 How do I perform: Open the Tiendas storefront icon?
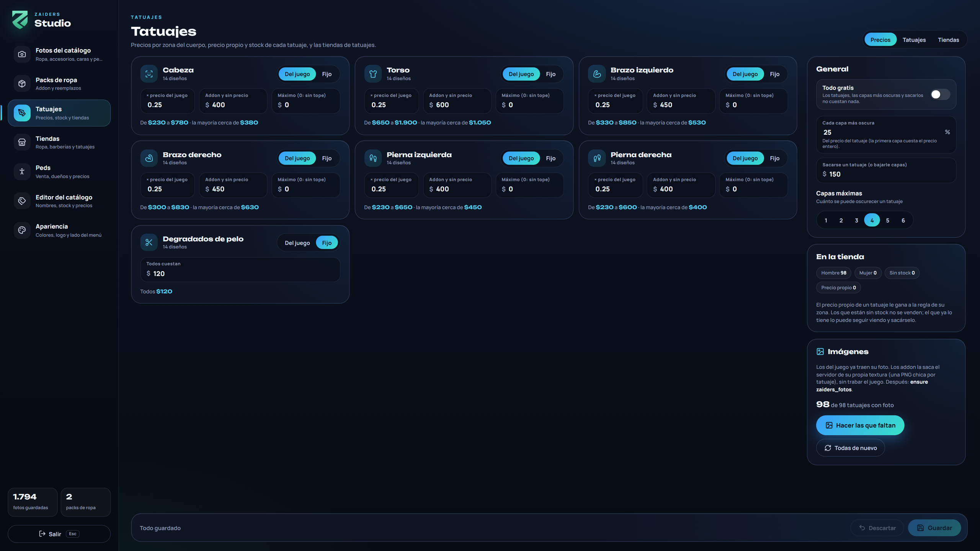(22, 142)
